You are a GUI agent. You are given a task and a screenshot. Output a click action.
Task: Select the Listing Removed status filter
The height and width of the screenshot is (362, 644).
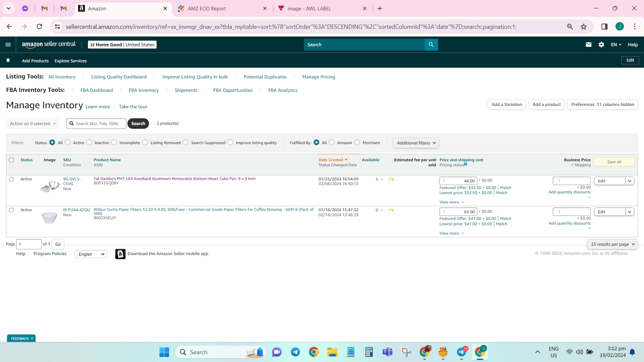[145, 142]
